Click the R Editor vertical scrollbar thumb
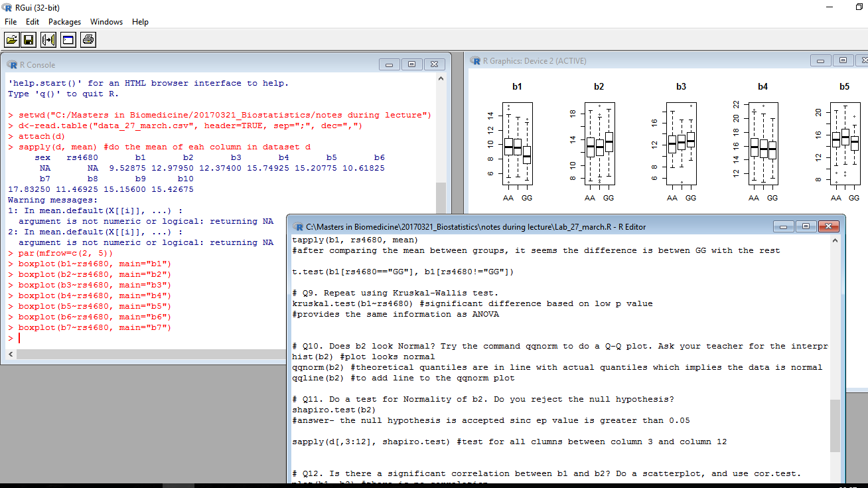 pyautogui.click(x=835, y=425)
